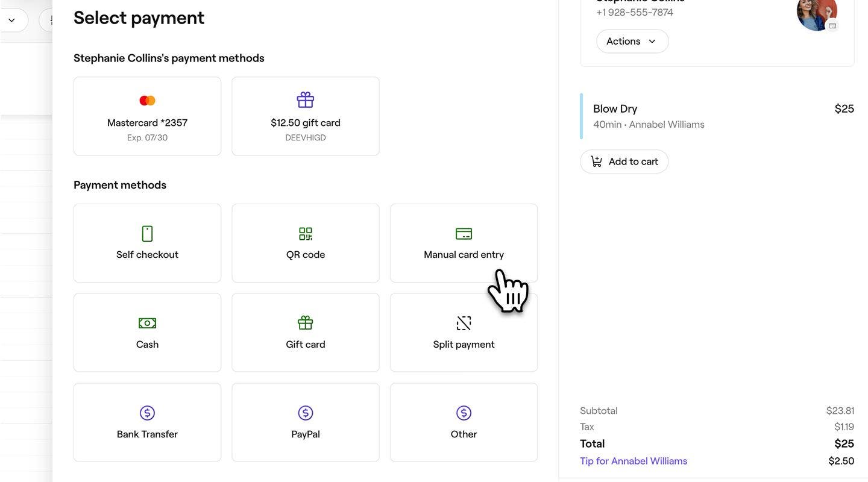868x482 pixels.
Task: Select the Mastercard *2357 payment card
Action: pos(147,116)
